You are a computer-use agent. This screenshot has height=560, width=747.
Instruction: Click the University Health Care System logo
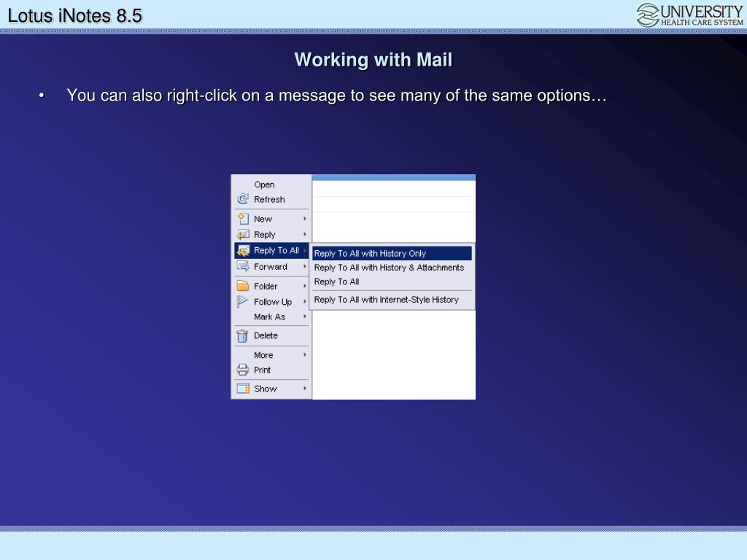[690, 15]
